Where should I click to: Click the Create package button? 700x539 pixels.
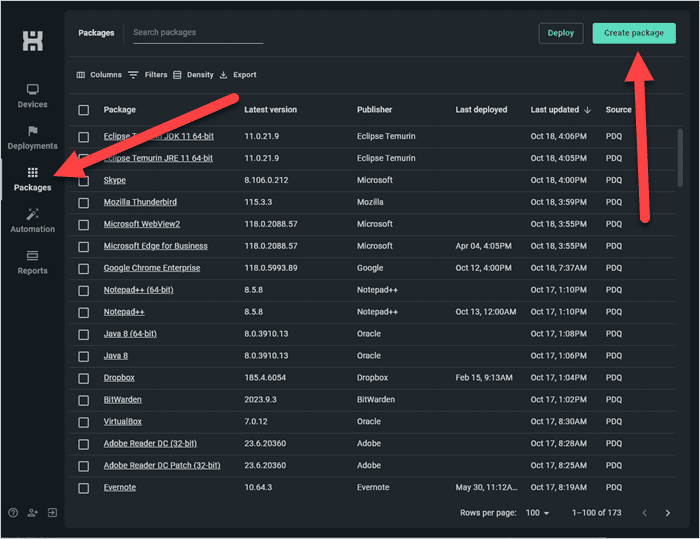point(634,33)
